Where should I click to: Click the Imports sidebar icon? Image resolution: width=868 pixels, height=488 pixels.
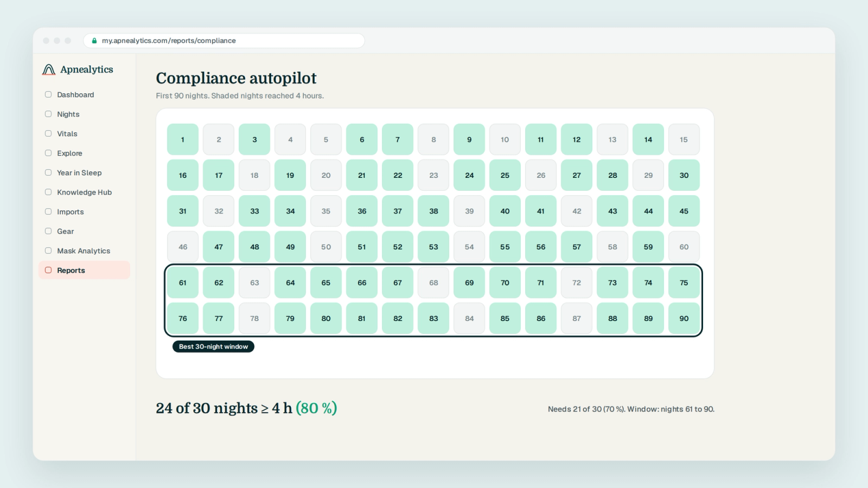[48, 211]
